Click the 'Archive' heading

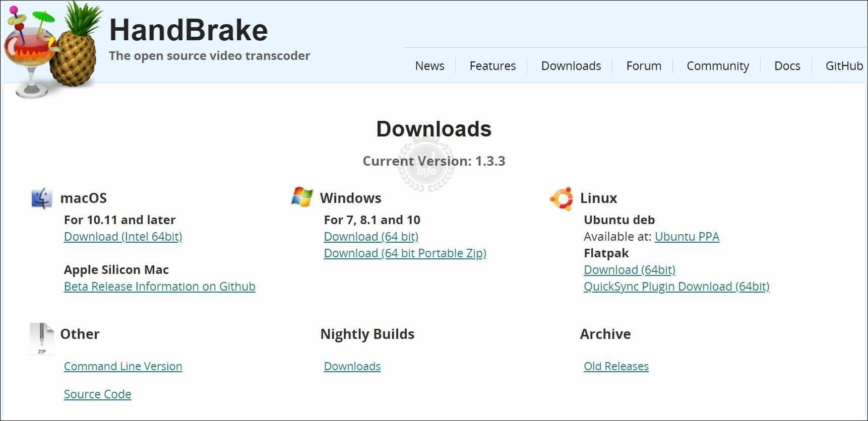coord(605,334)
